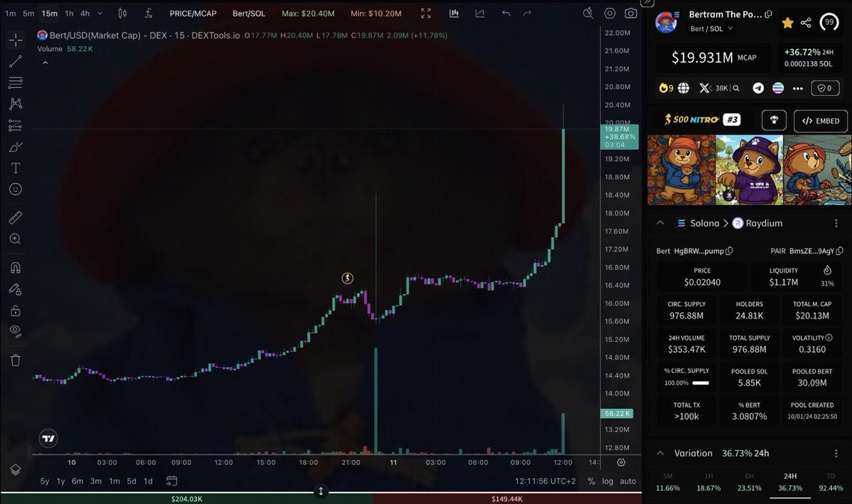
Task: Click the TradingView logo on chart
Action: [48, 439]
